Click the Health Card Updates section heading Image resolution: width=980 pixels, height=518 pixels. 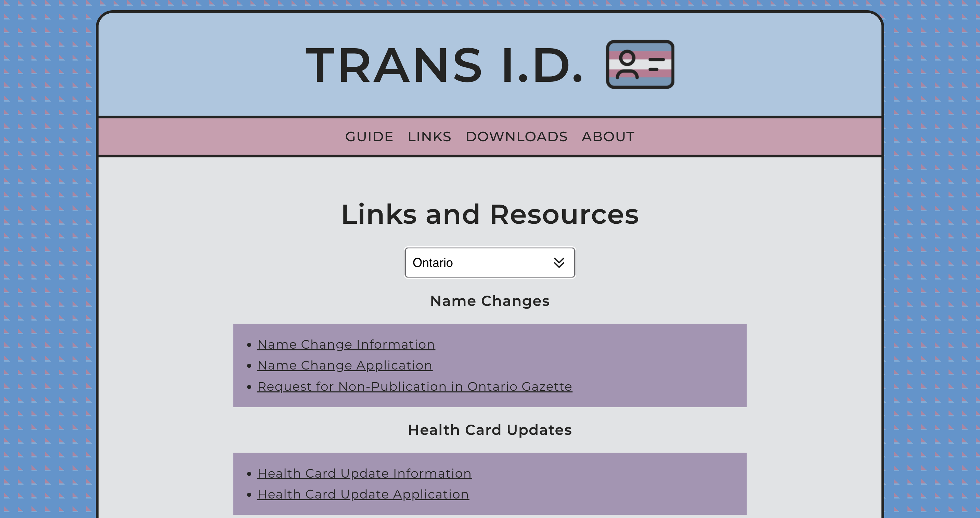pos(490,429)
